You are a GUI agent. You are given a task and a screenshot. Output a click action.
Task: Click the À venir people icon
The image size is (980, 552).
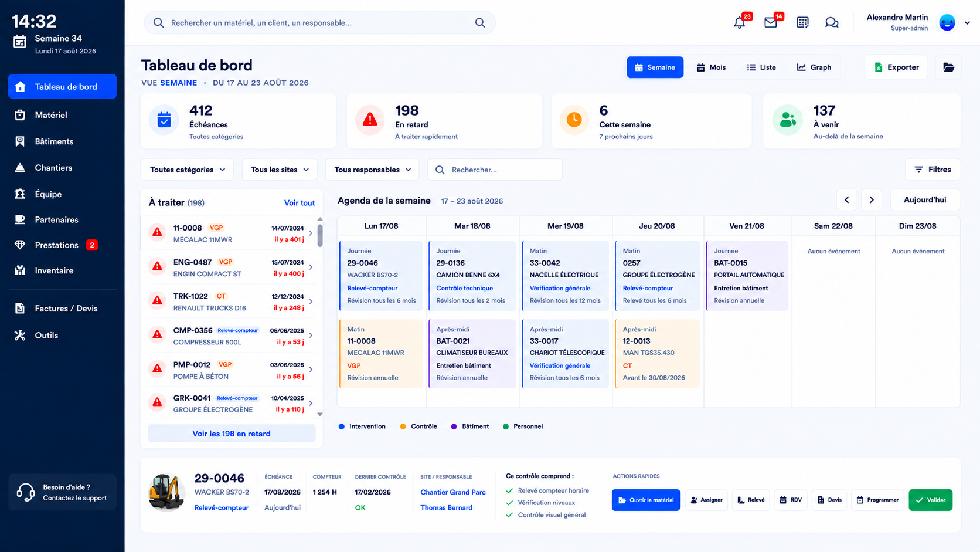click(788, 120)
